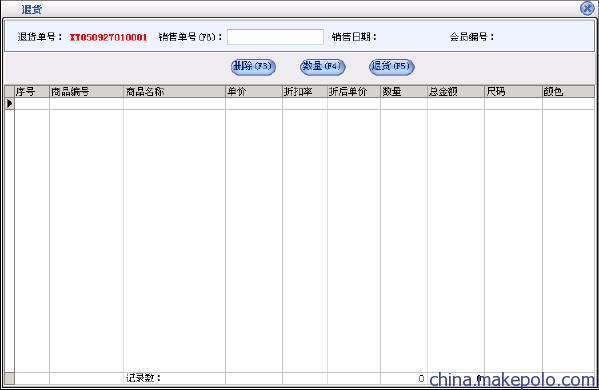Viewport: 599px width, 390px height.
Task: Click the 数量 (F4) quantity button
Action: pos(323,66)
